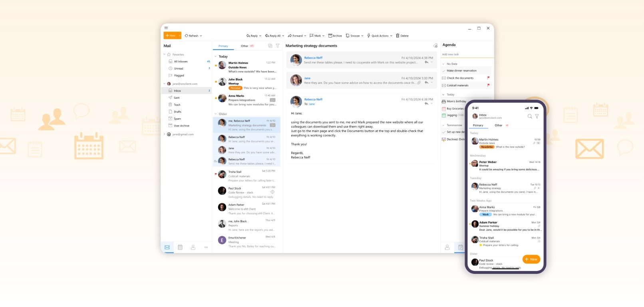Open the Quick Actions dropdown arrow
644x307 pixels.
pos(391,36)
